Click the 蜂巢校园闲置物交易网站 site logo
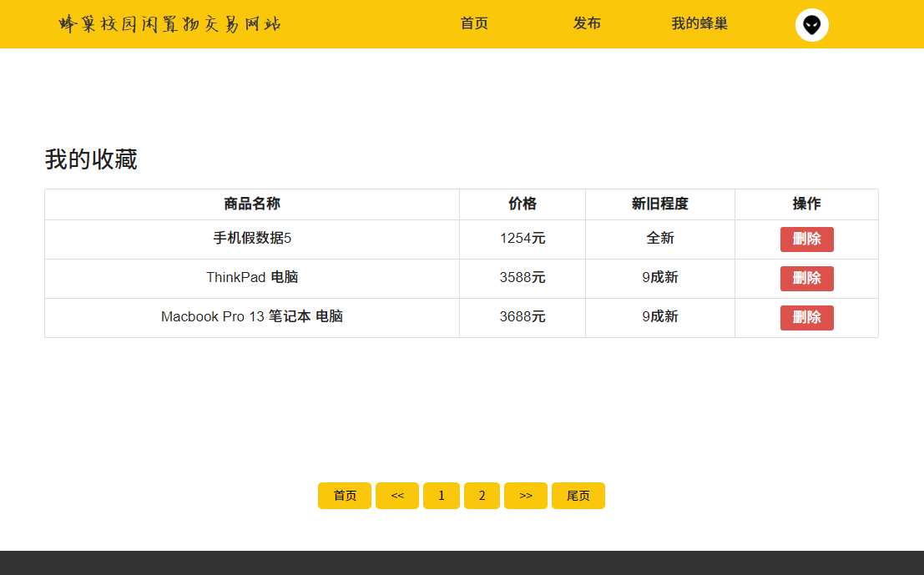Image resolution: width=924 pixels, height=575 pixels. pos(169,24)
